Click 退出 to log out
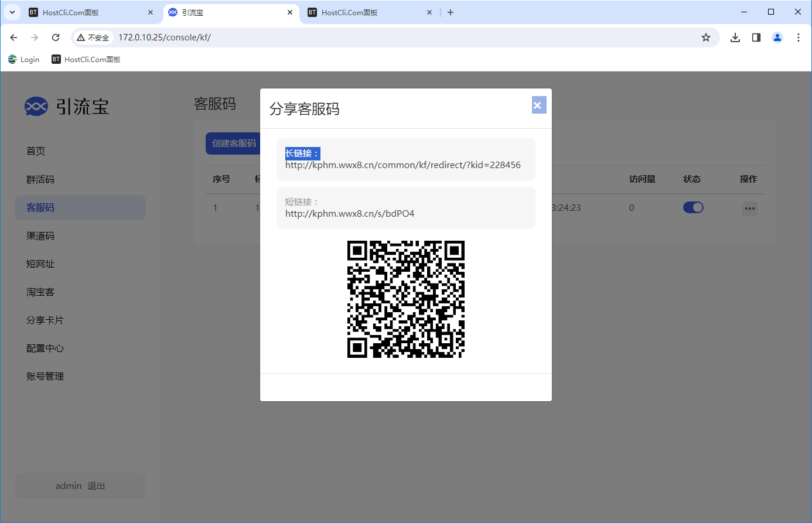The width and height of the screenshot is (812, 523). pyautogui.click(x=96, y=486)
